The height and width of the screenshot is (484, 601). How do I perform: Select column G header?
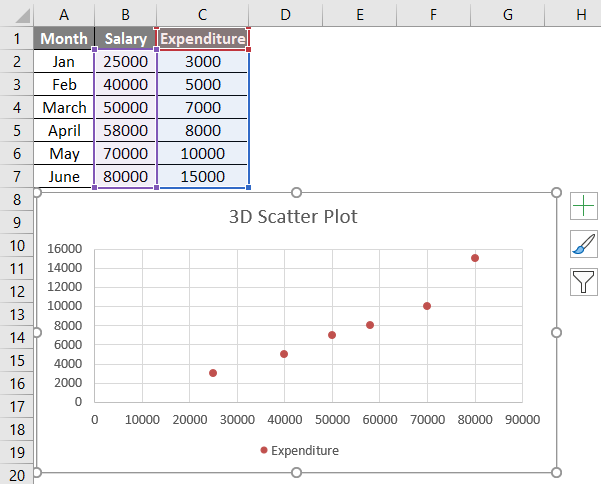507,15
